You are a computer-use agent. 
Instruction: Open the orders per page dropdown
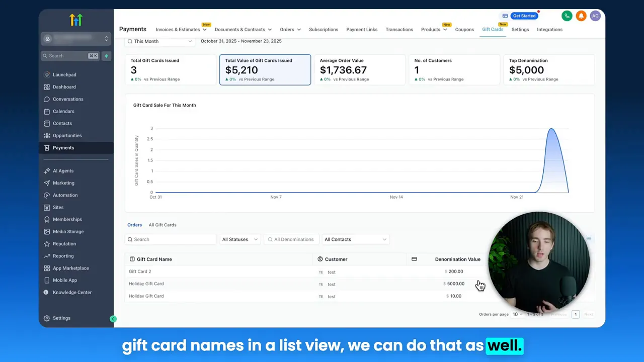[517, 314]
